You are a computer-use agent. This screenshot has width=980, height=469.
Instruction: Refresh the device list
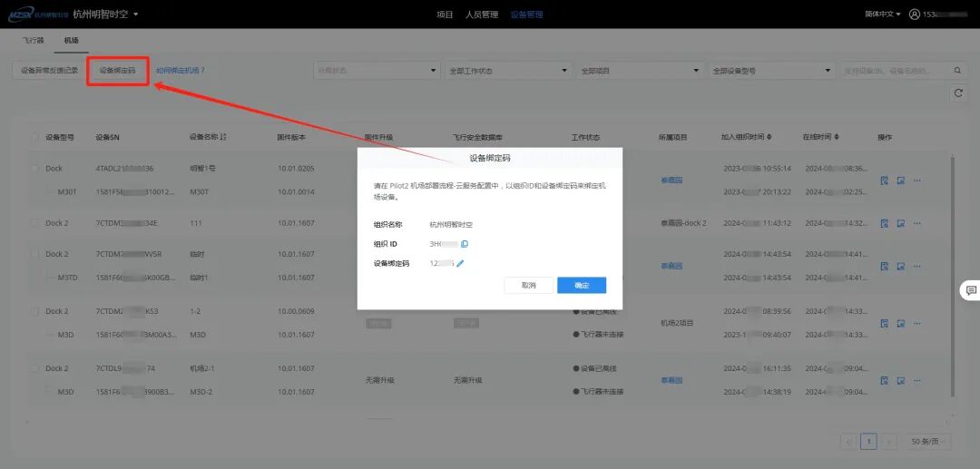coord(958,93)
